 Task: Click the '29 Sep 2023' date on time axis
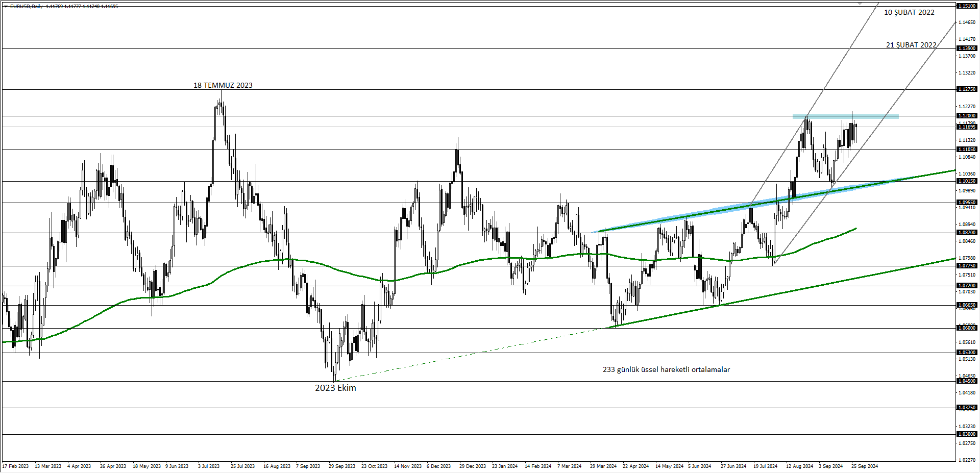[x=342, y=466]
